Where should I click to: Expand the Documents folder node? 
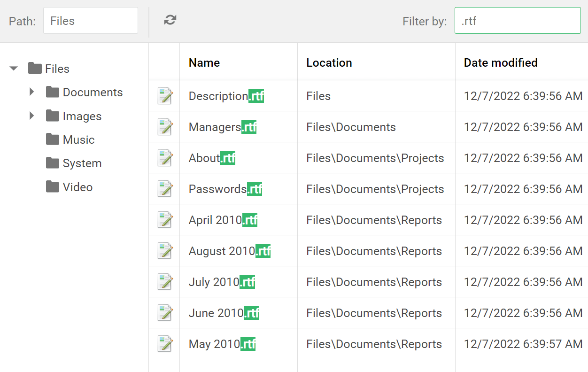(32, 92)
